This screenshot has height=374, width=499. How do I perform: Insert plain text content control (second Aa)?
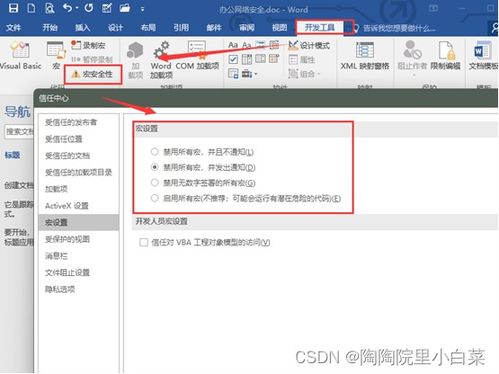tap(247, 45)
